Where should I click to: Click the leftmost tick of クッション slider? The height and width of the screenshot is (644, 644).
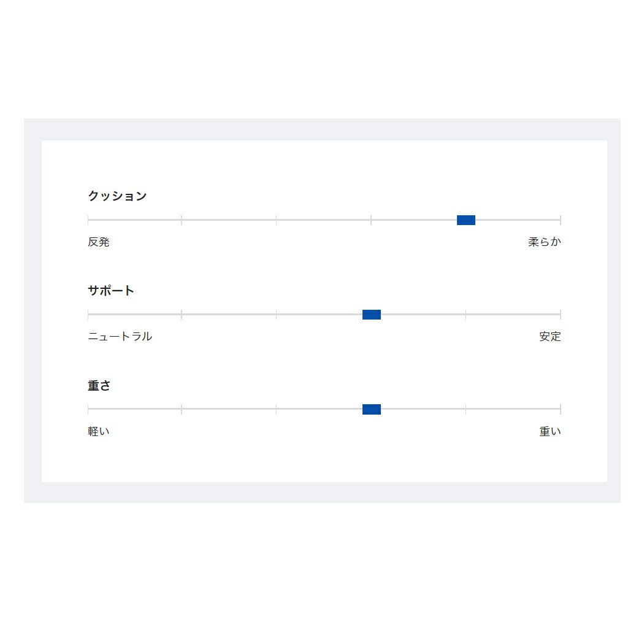pyautogui.click(x=88, y=220)
